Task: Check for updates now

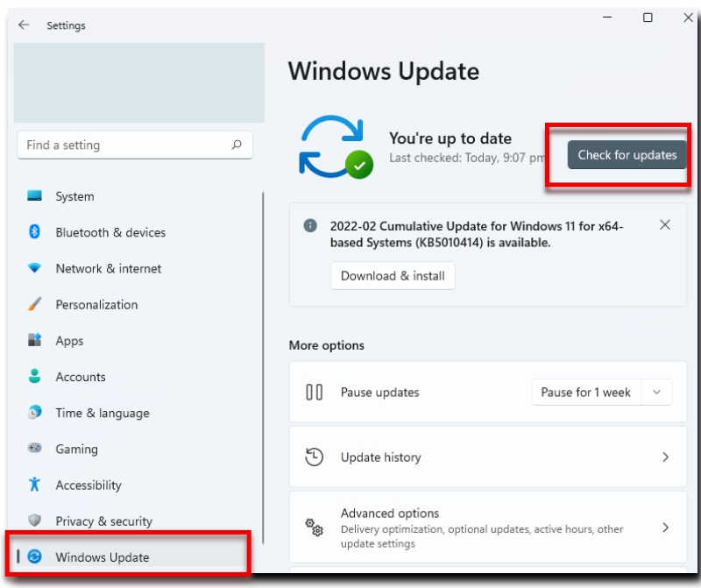Action: [x=626, y=154]
